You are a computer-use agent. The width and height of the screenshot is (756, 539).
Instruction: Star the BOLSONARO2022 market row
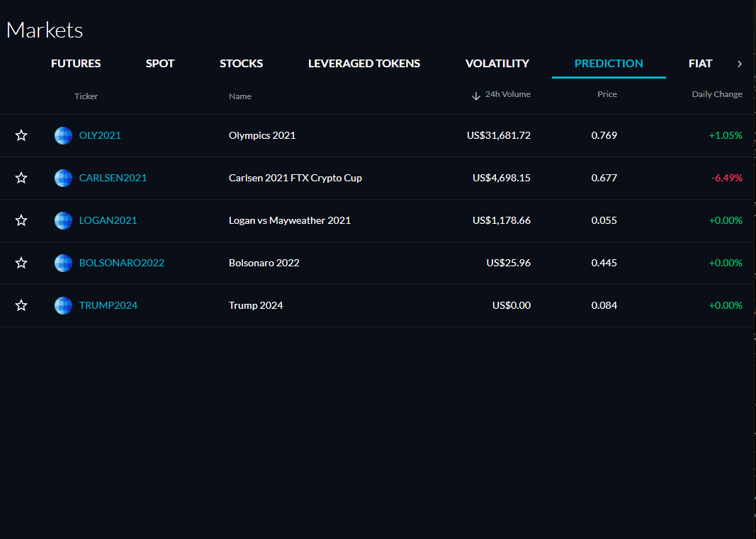click(x=21, y=263)
